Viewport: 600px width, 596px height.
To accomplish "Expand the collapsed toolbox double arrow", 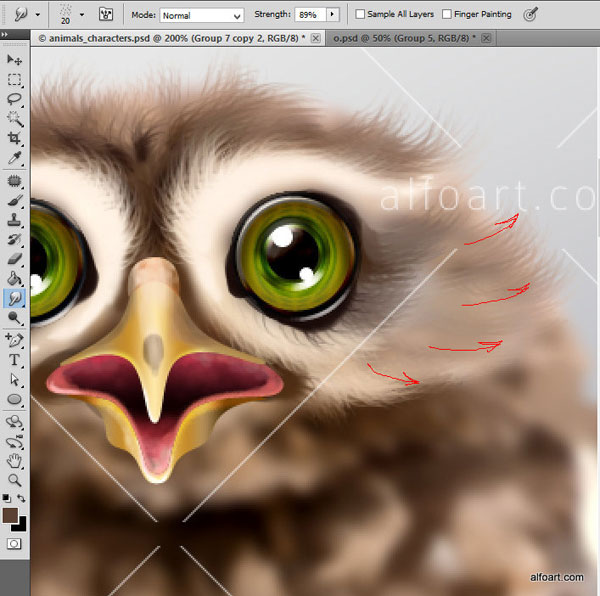I will pyautogui.click(x=4, y=34).
